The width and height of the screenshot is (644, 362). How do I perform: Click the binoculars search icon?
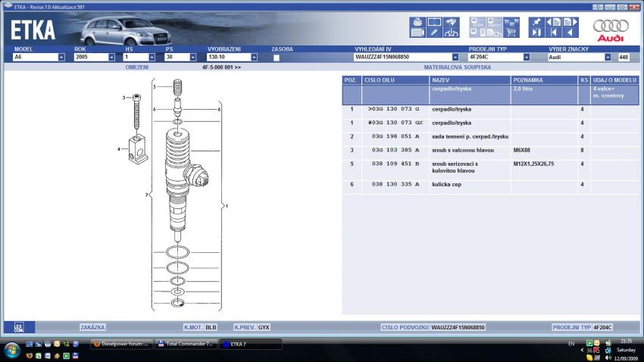452,22
